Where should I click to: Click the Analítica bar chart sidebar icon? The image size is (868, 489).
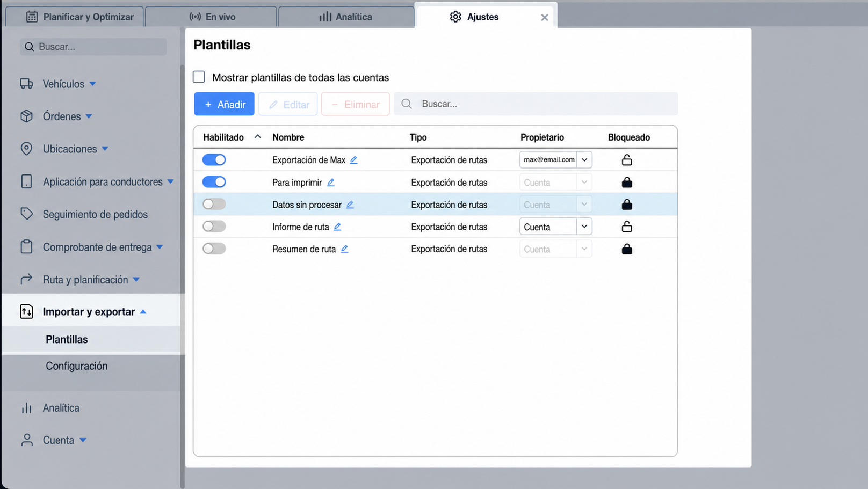tap(26, 408)
